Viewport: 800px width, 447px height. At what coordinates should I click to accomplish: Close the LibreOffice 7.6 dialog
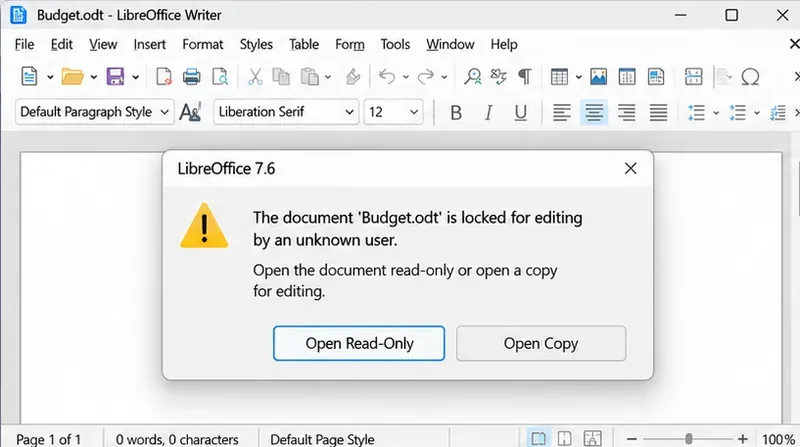631,168
